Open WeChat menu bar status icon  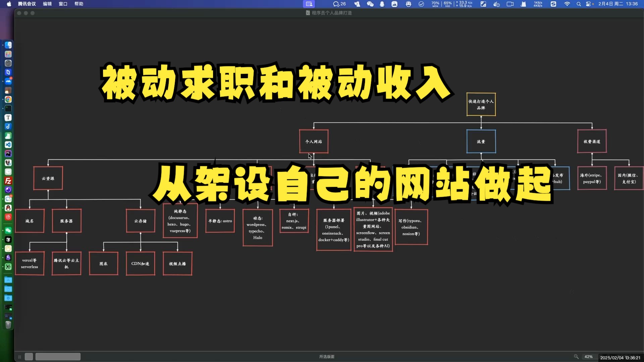(370, 4)
